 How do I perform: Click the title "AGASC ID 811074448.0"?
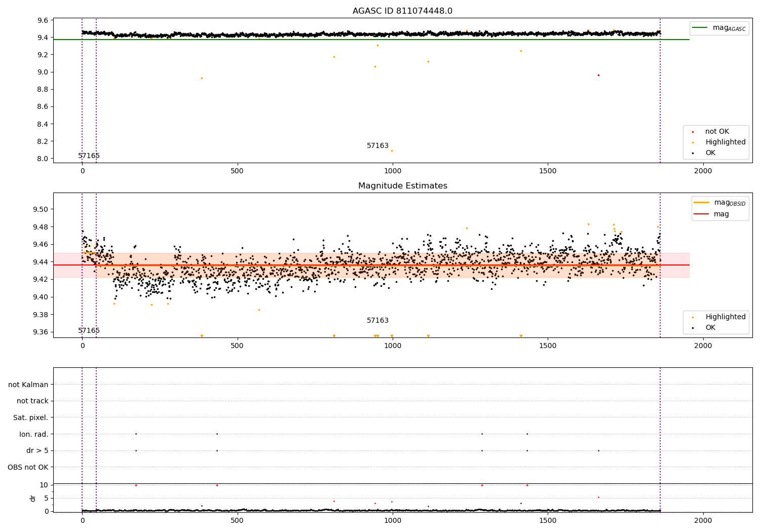[402, 11]
